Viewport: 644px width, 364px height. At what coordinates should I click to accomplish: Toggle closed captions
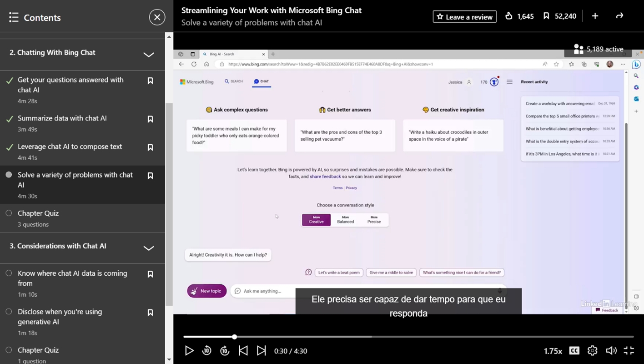click(574, 351)
